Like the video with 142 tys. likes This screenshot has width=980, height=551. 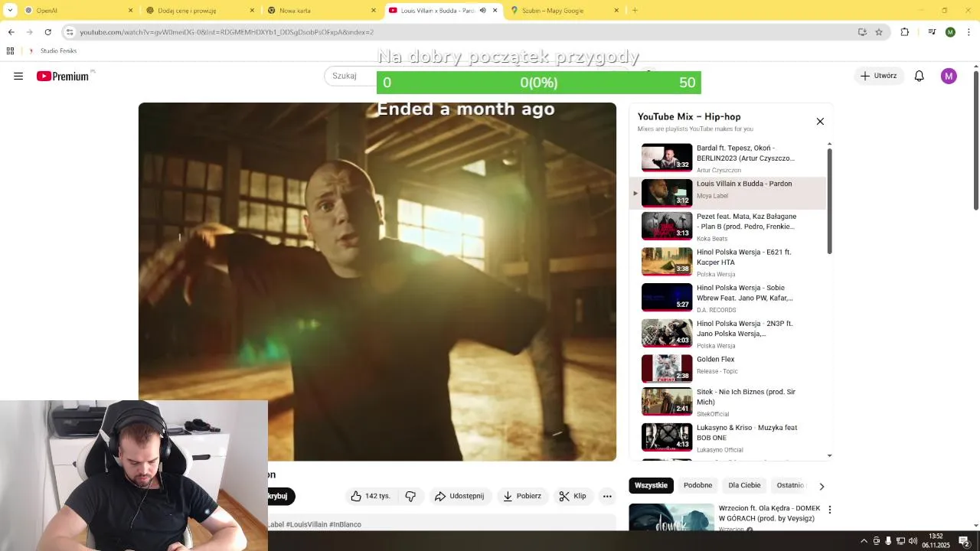[x=371, y=496]
